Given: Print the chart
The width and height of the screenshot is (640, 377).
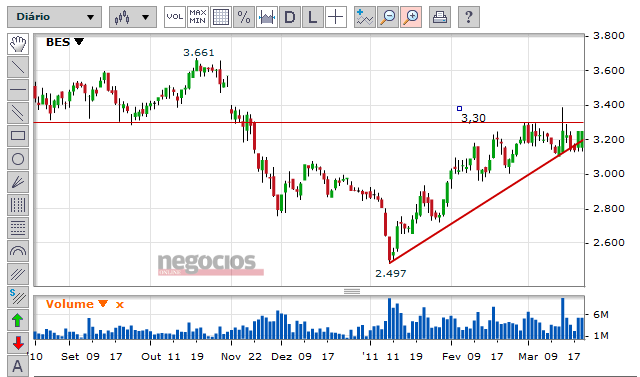Looking at the screenshot, I should coord(440,17).
